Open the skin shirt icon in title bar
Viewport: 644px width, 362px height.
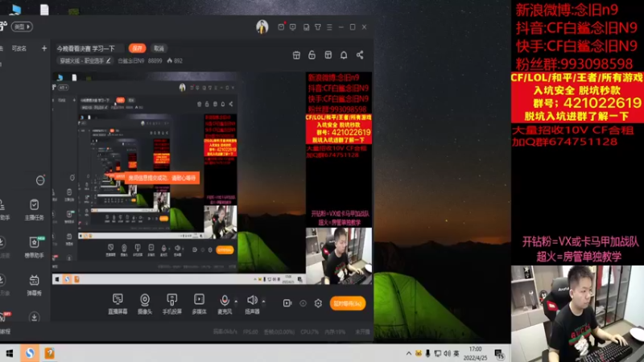(x=318, y=27)
